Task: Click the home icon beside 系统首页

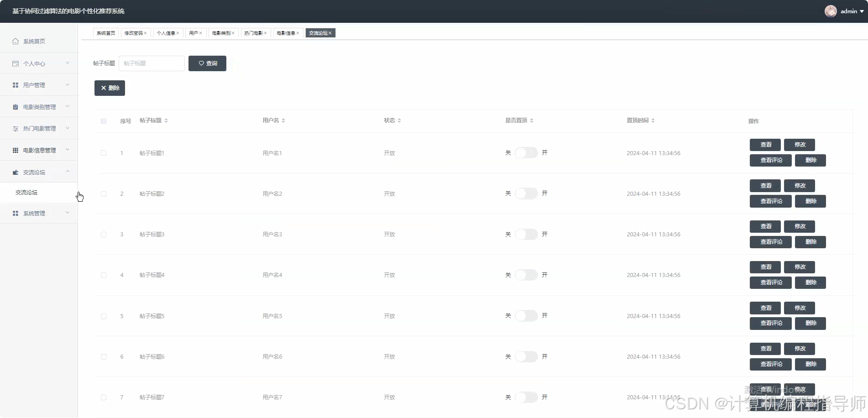Action: click(x=16, y=41)
